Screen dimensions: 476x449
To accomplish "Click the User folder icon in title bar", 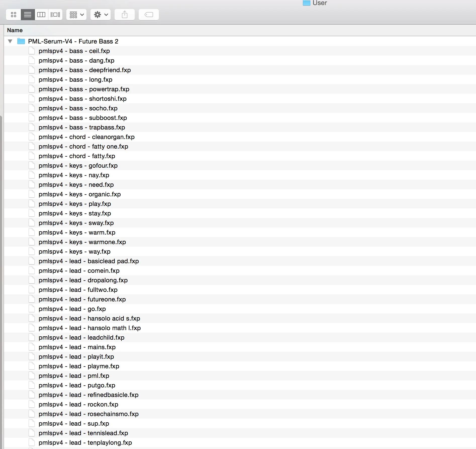I will coord(306,3).
